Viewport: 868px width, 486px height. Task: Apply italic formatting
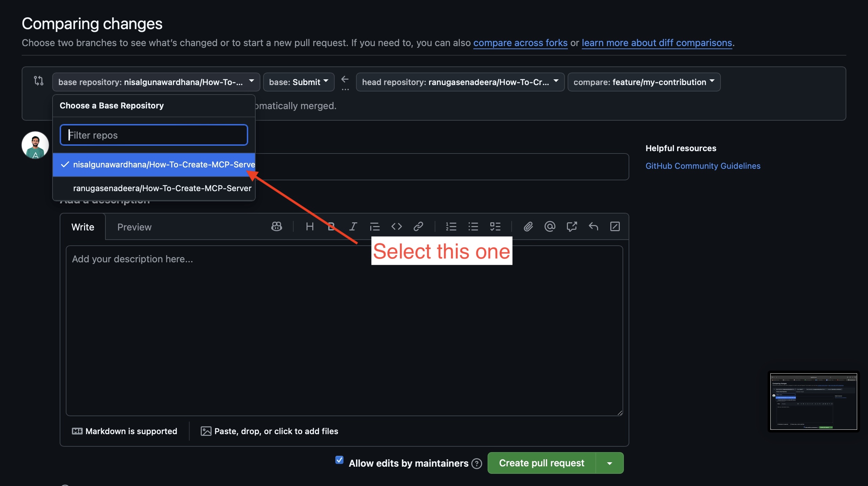coord(353,226)
